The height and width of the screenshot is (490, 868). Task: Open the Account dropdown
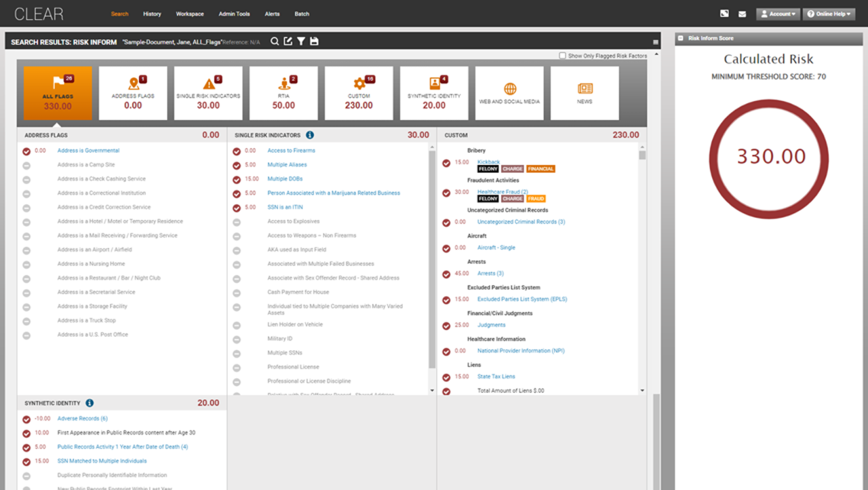778,14
